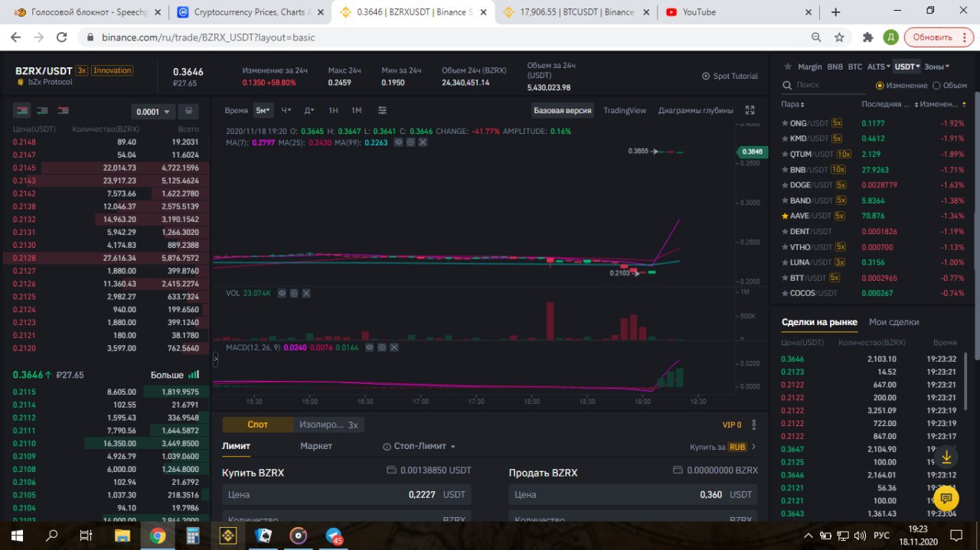Click the Обновить Chrome update button

click(x=939, y=37)
